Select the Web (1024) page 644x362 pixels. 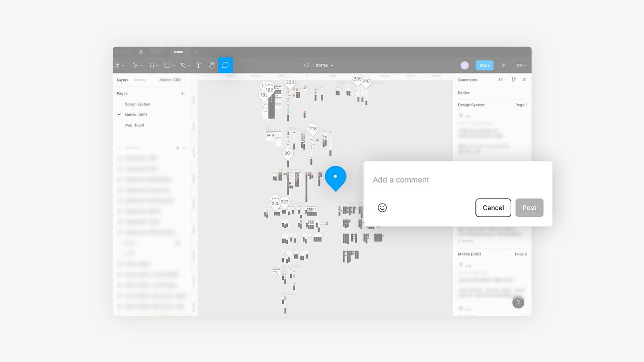pyautogui.click(x=134, y=125)
